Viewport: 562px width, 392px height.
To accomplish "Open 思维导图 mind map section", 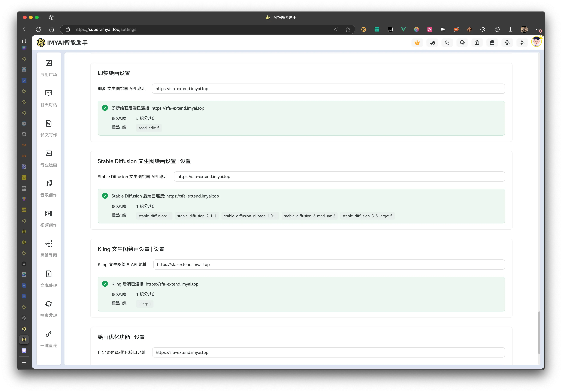I will click(48, 248).
